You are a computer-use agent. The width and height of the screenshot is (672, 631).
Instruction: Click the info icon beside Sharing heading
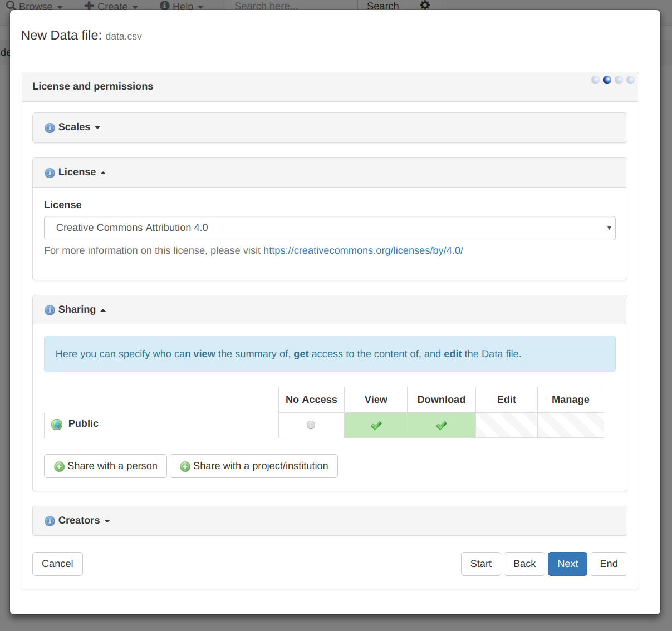pyautogui.click(x=50, y=310)
